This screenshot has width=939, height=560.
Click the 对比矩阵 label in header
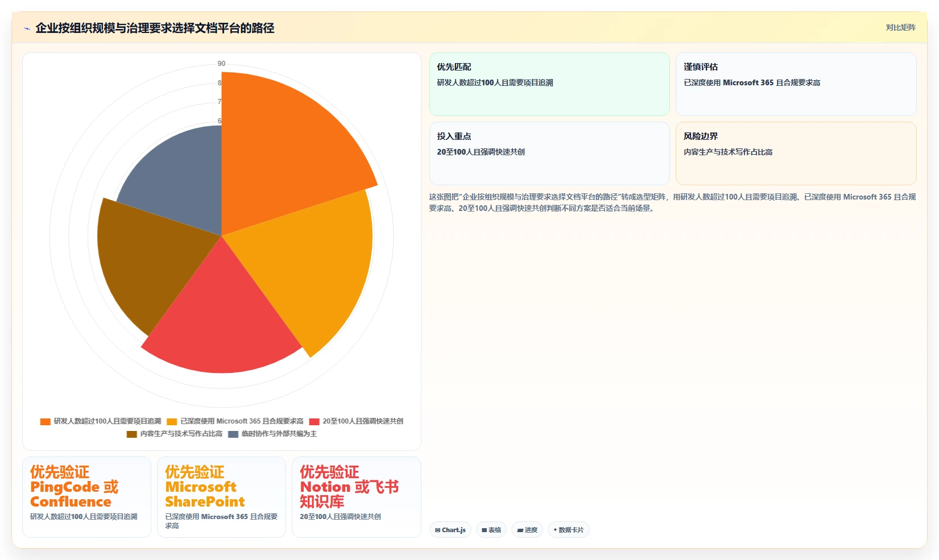click(x=900, y=27)
